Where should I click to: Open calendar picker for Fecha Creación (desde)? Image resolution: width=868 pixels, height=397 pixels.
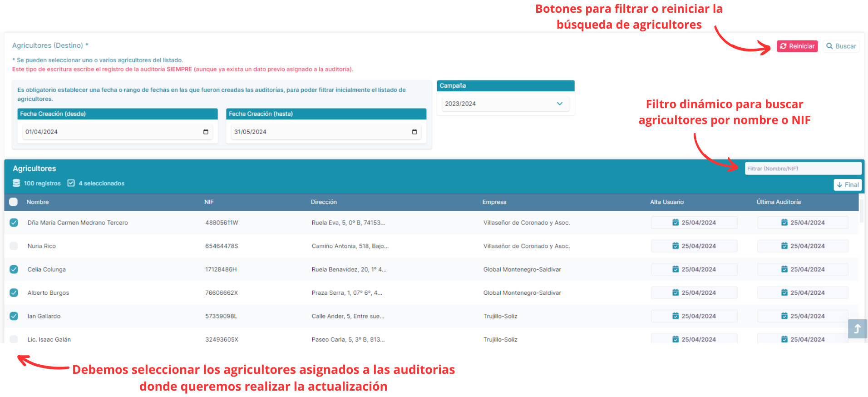point(206,132)
